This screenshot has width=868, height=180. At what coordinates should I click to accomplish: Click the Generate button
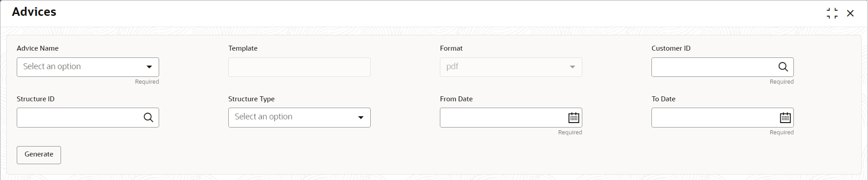[39, 155]
